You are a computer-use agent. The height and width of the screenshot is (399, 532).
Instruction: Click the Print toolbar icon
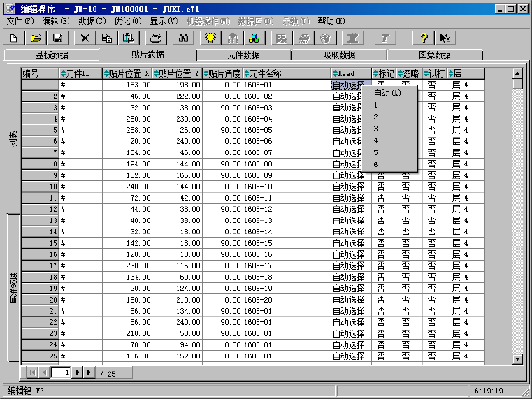[x=156, y=38]
